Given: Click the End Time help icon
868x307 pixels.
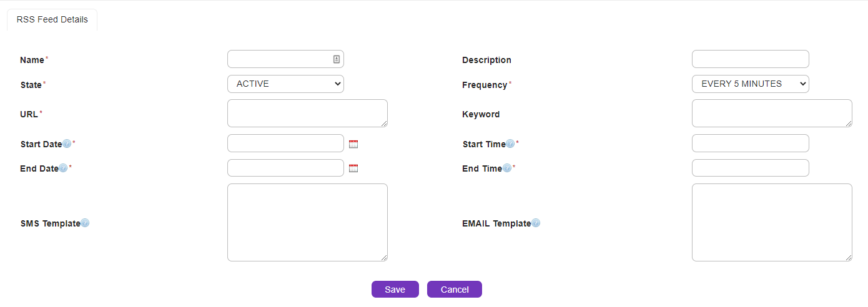Looking at the screenshot, I should pyautogui.click(x=507, y=168).
